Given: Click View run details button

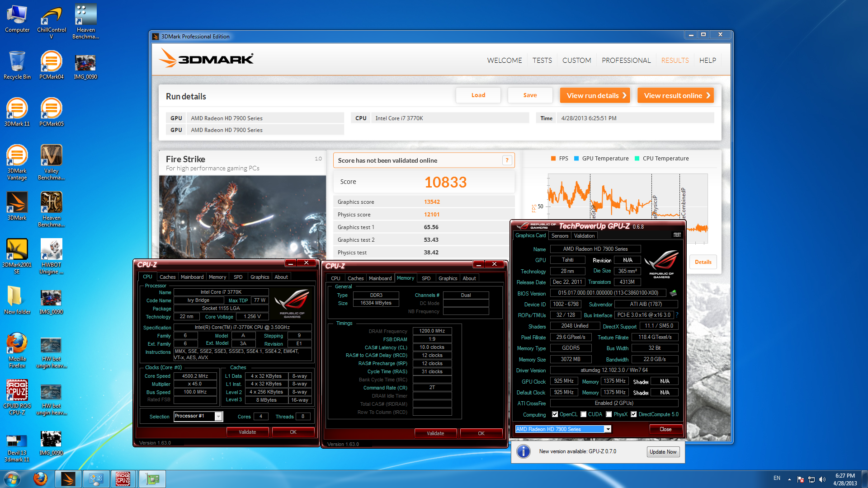Looking at the screenshot, I should pyautogui.click(x=595, y=95).
